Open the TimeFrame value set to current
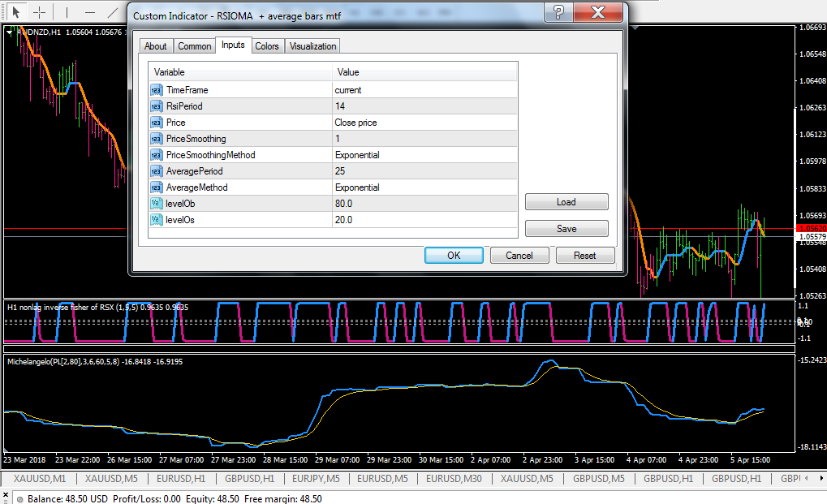The width and height of the screenshot is (827, 504). pyautogui.click(x=424, y=90)
